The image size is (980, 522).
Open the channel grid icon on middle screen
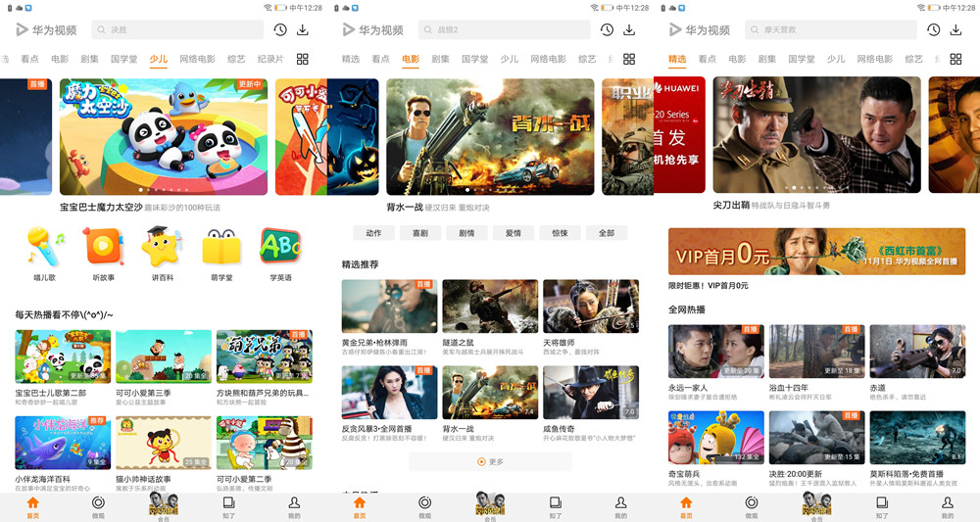(x=629, y=59)
